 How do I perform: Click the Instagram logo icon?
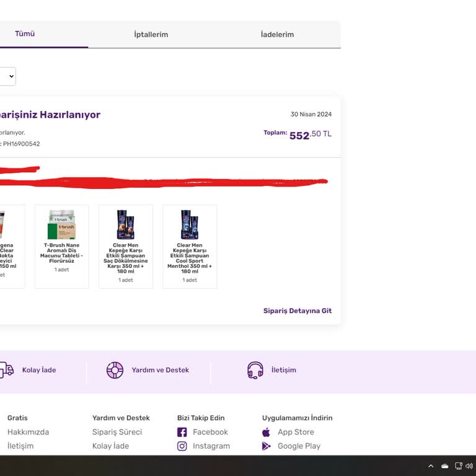[x=182, y=446]
